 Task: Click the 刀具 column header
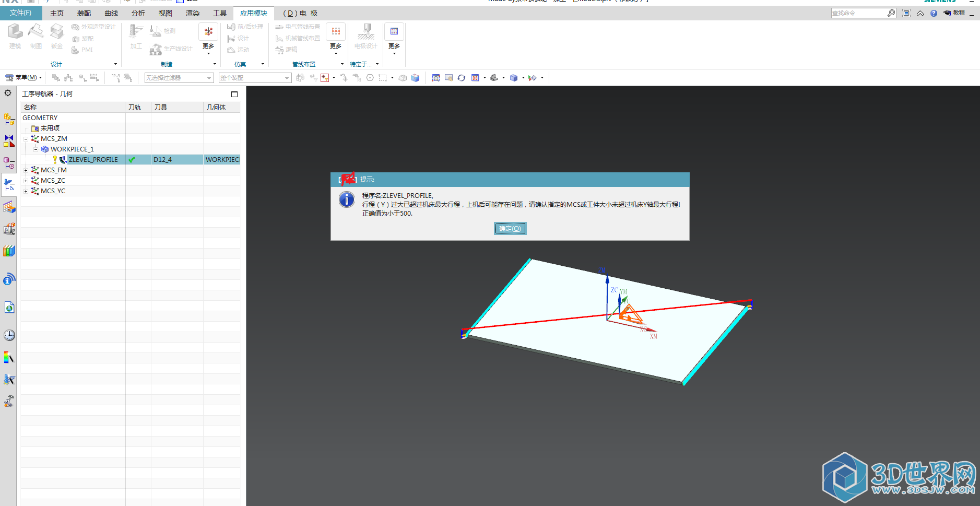point(178,107)
